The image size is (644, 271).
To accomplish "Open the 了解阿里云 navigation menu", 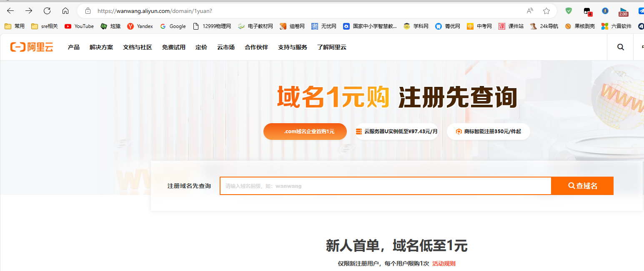I will point(332,47).
